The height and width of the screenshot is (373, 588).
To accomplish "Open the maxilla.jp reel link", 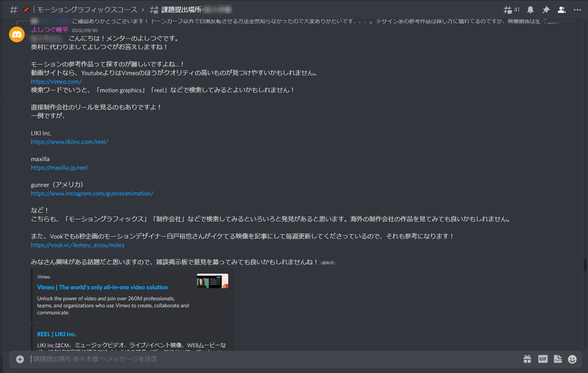I will point(59,168).
